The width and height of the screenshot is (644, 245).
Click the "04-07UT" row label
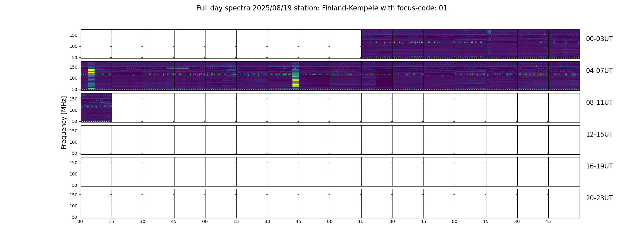coord(599,71)
